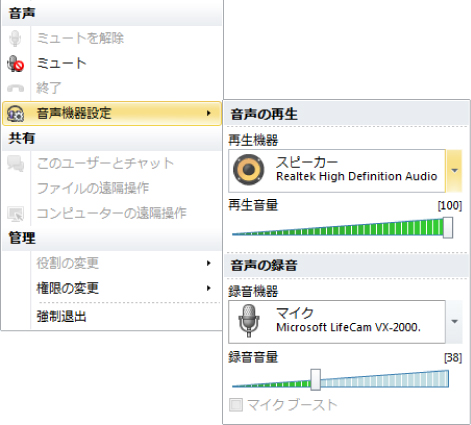Expand the 権限の変更 submenu arrow
Screen dimensions: 471x425
209,288
